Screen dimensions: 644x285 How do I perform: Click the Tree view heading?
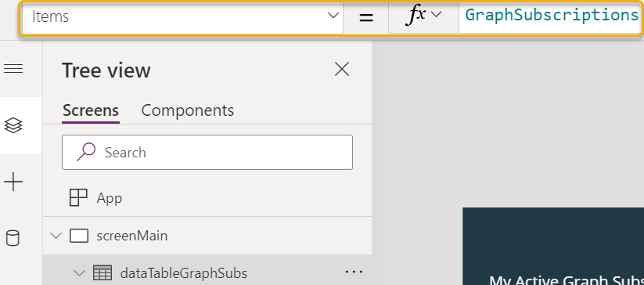(x=106, y=70)
